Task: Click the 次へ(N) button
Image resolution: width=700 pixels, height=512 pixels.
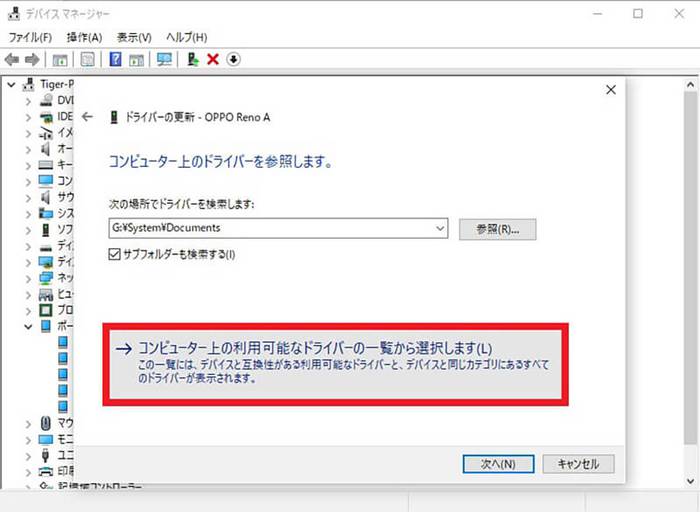Action: [498, 464]
